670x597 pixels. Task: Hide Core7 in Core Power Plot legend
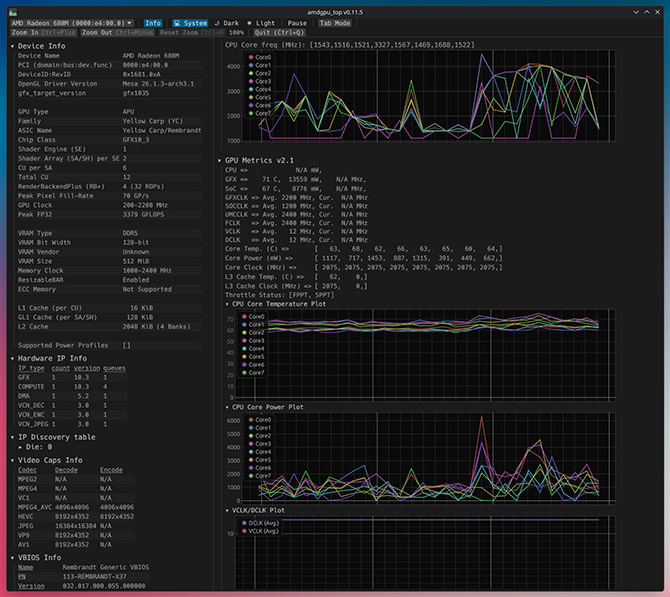pos(259,476)
